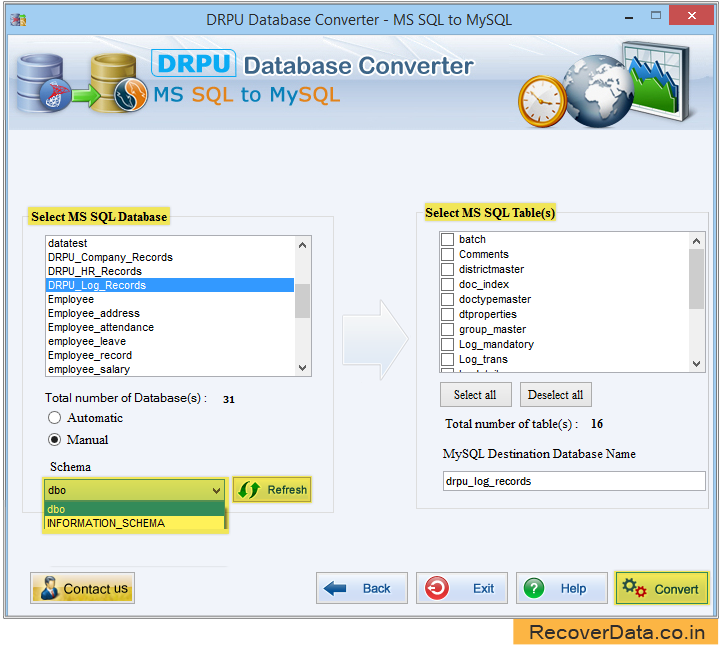Click the green question mark help icon
Screen dimensions: 723x650
[534, 588]
